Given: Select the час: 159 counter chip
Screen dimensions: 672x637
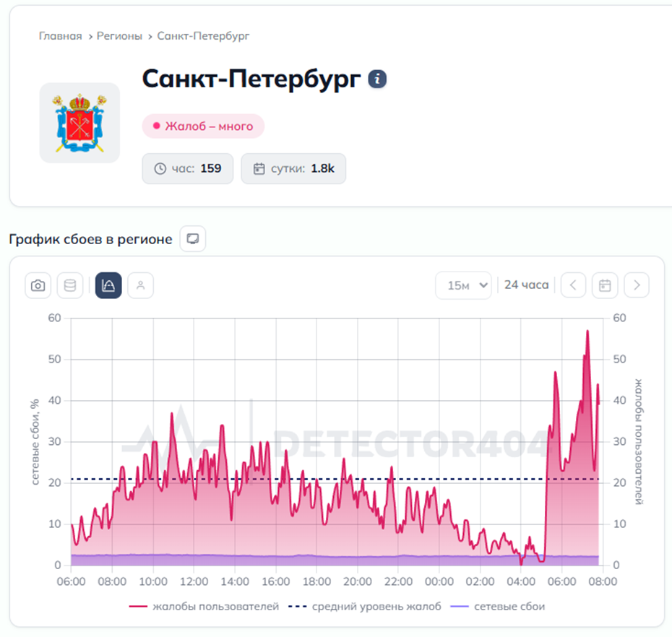Looking at the screenshot, I should 188,168.
